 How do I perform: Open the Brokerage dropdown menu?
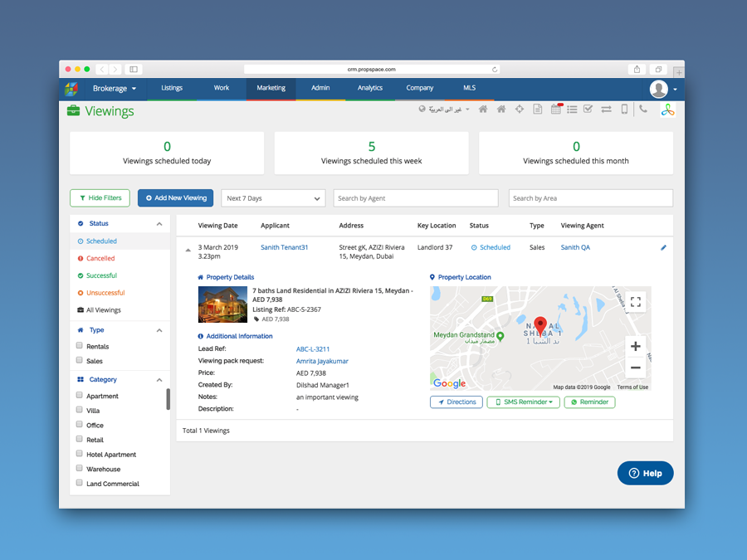pos(115,89)
